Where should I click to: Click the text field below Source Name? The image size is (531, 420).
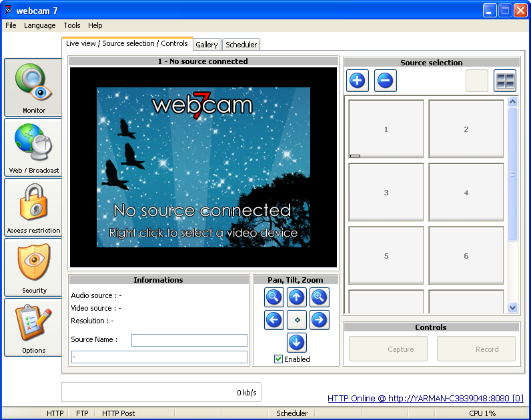click(x=159, y=357)
